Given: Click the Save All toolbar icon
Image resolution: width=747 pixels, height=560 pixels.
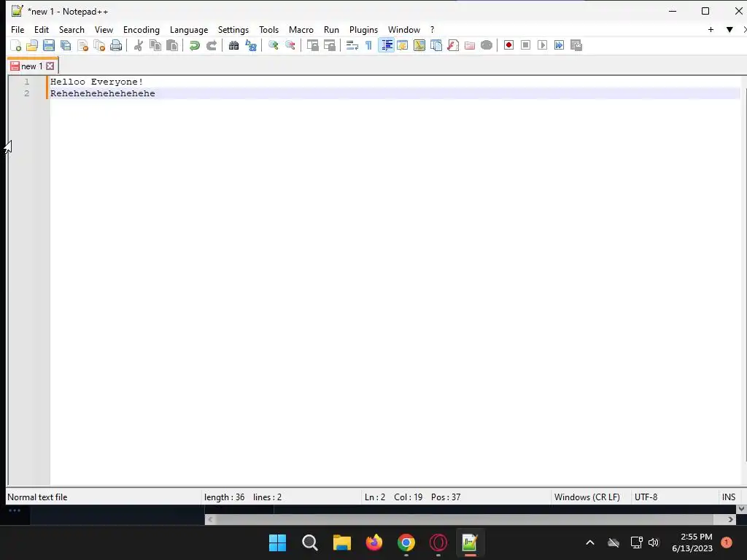Looking at the screenshot, I should (x=66, y=45).
